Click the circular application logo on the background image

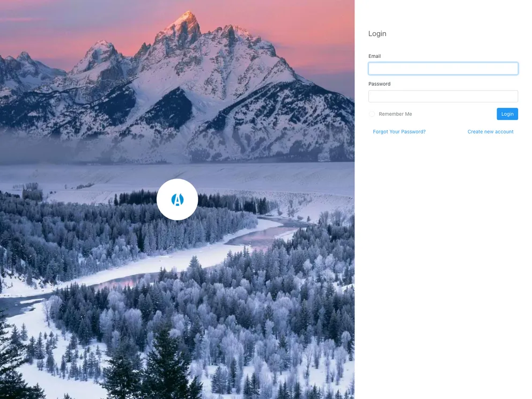coord(177,199)
